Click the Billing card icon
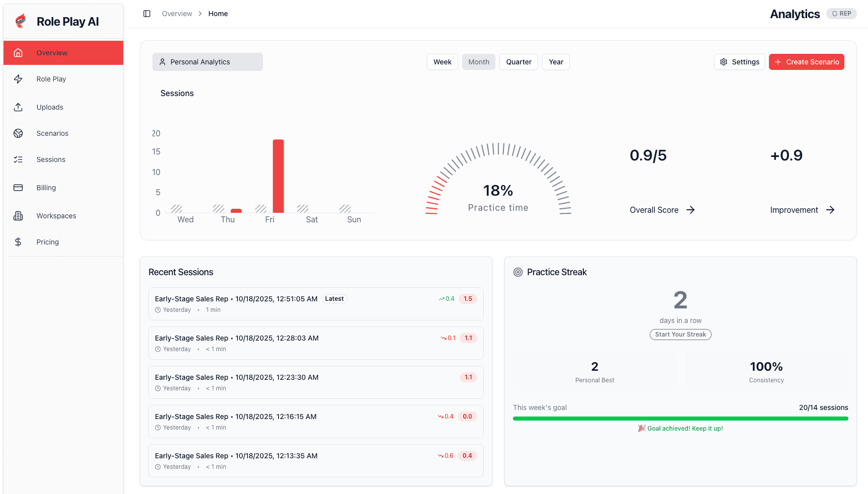Viewport: 868px width, 494px height. click(x=18, y=188)
